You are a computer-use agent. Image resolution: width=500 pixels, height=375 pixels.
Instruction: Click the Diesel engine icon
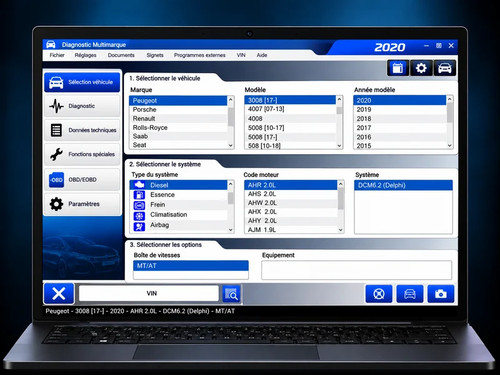click(x=139, y=185)
